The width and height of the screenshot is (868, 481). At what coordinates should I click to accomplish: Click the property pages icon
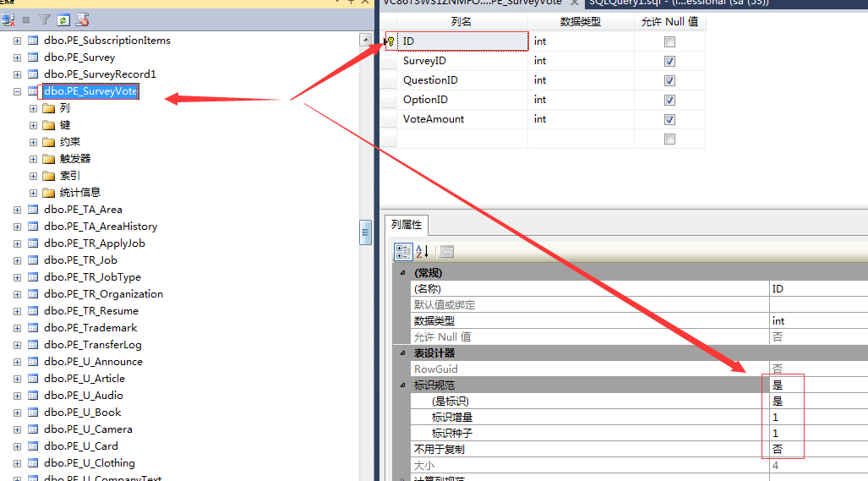[x=446, y=251]
